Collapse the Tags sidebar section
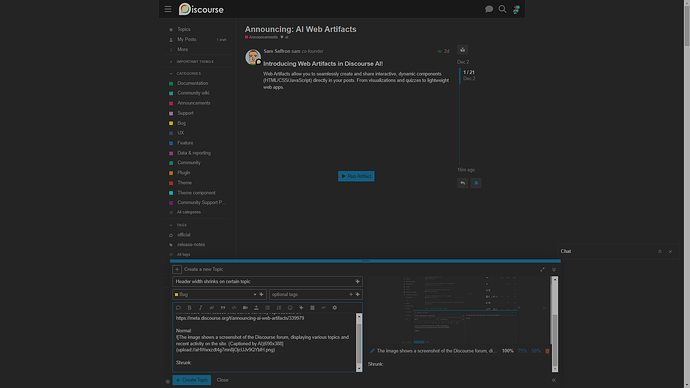 (x=178, y=225)
